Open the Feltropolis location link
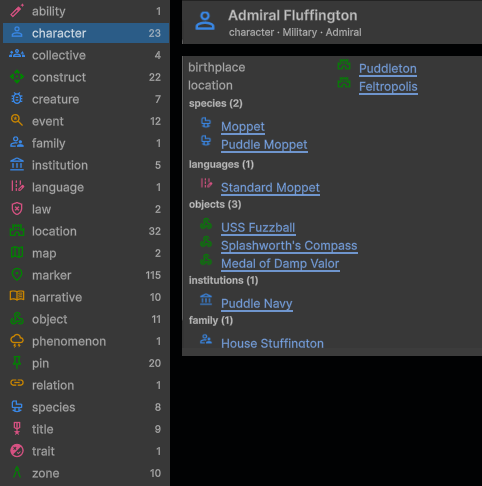This screenshot has width=482, height=486. click(x=388, y=87)
